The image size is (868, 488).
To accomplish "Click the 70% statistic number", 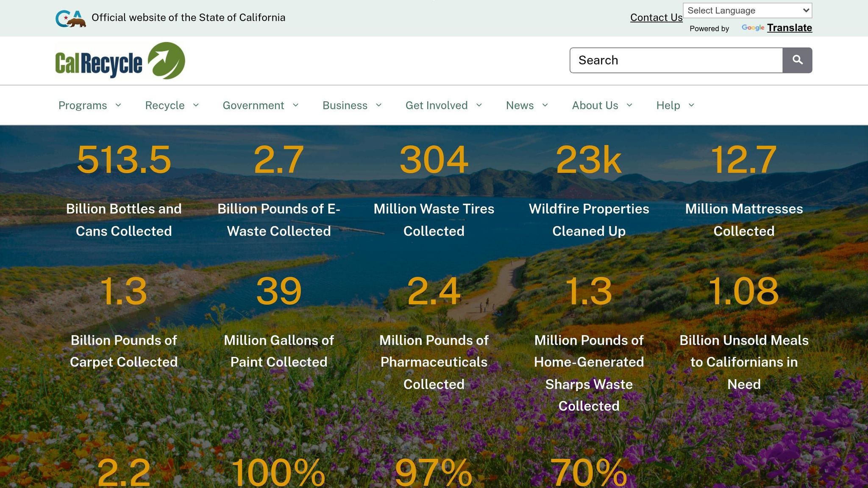I will 589,472.
